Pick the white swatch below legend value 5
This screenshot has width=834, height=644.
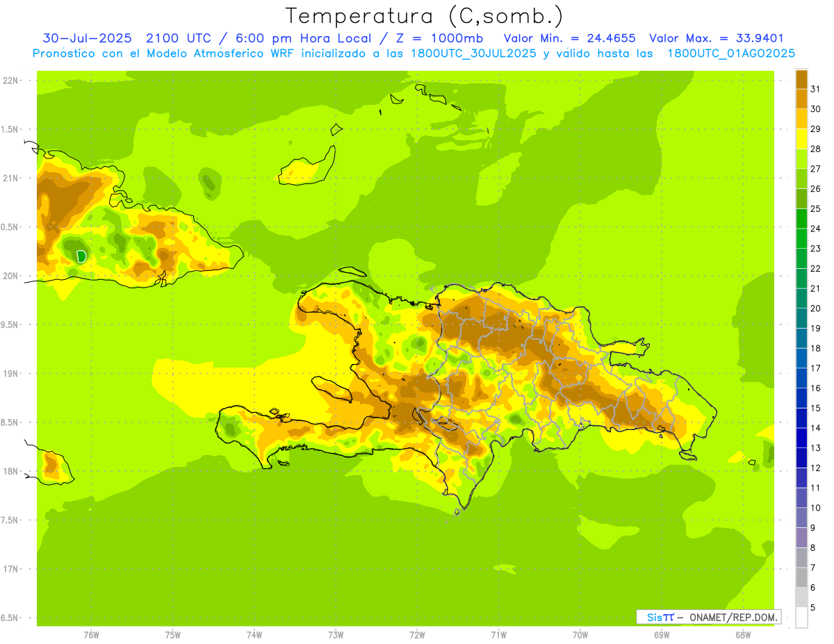801,617
